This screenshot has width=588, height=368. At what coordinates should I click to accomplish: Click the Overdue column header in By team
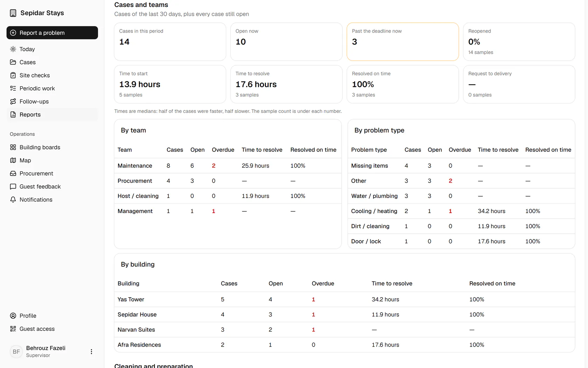point(223,150)
